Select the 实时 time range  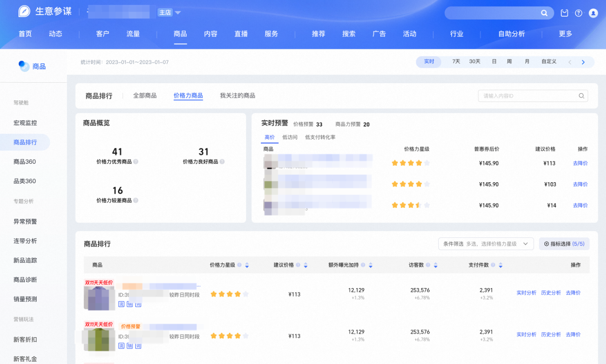point(429,61)
